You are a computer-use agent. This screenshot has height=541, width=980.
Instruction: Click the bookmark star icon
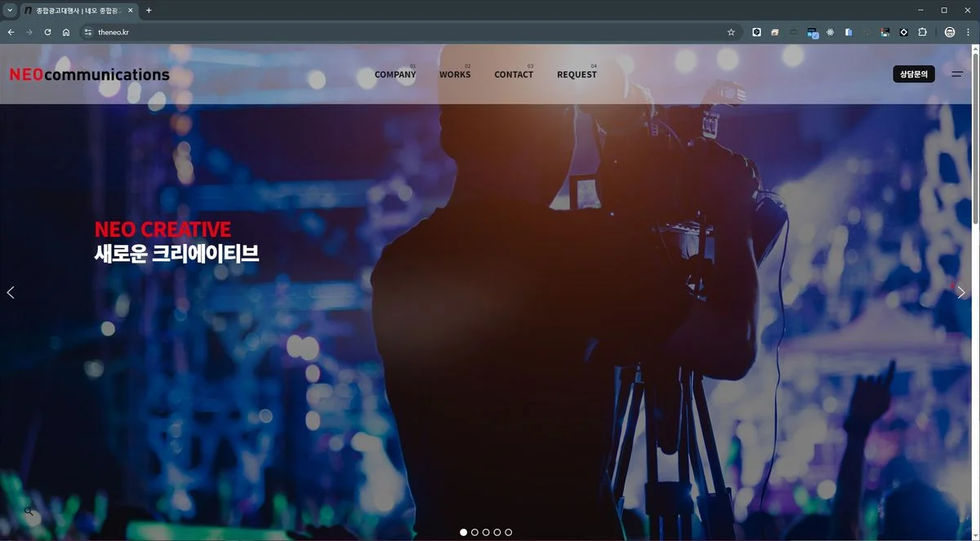click(731, 32)
